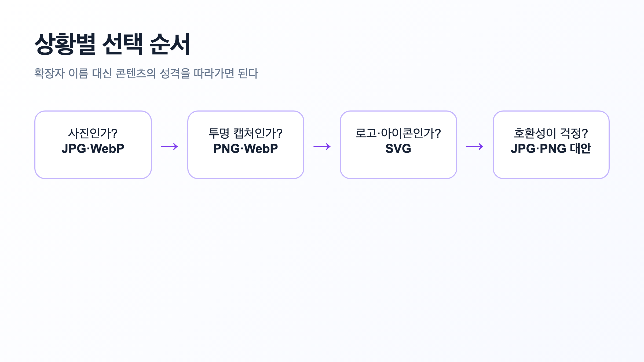Click the word 순서 in the title
Screen dimensions: 644x362
click(x=170, y=44)
